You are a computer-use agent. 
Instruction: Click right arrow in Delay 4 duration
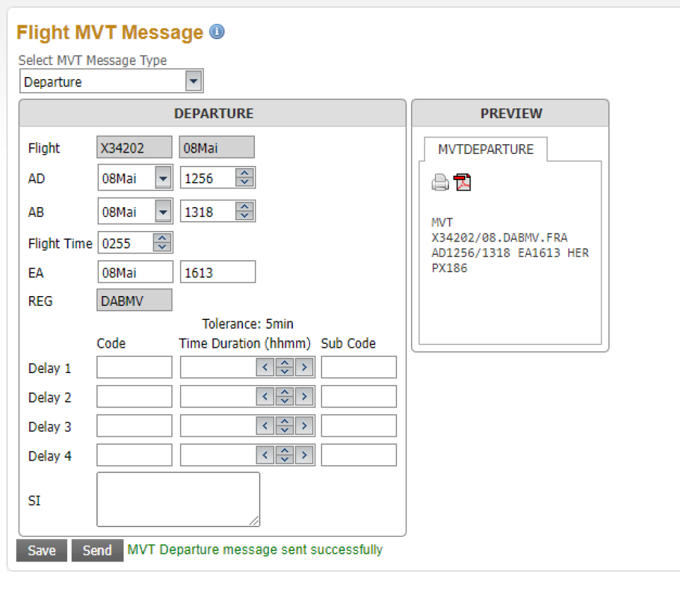304,455
